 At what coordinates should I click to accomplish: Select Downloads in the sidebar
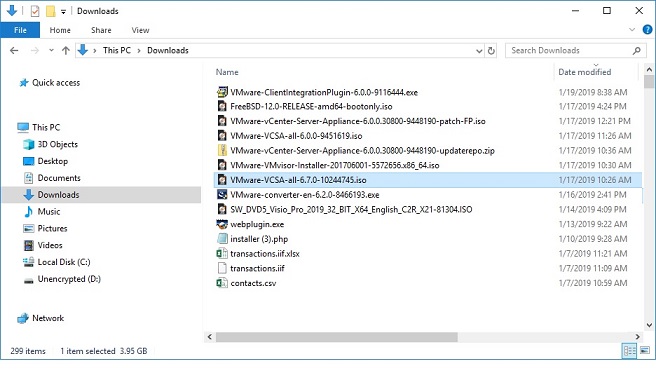[58, 195]
